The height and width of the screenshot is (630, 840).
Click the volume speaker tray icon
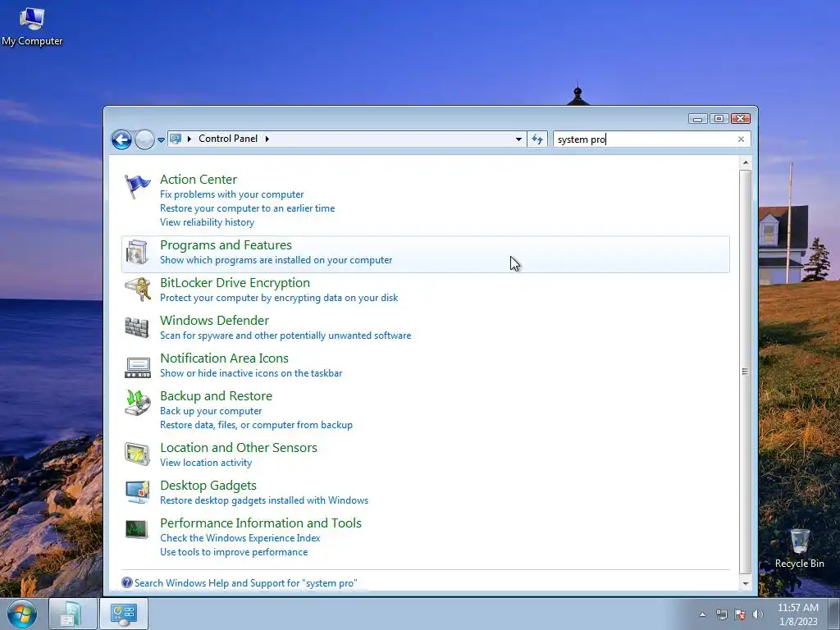[x=757, y=614]
